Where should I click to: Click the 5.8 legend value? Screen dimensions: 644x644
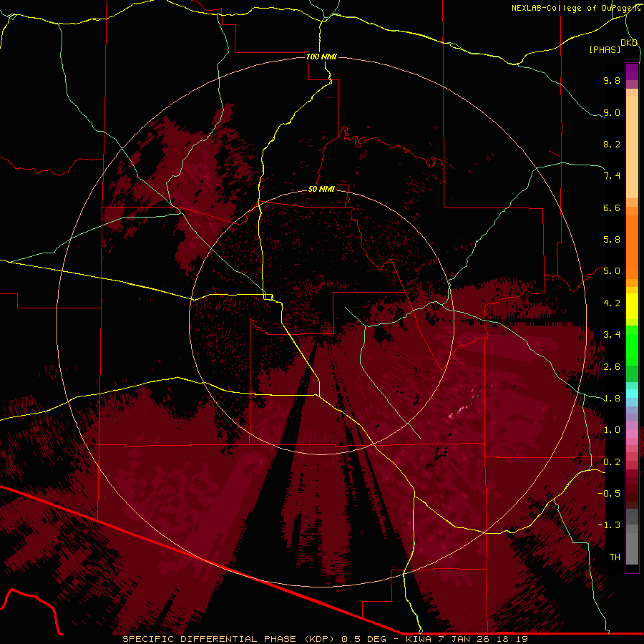click(x=612, y=240)
